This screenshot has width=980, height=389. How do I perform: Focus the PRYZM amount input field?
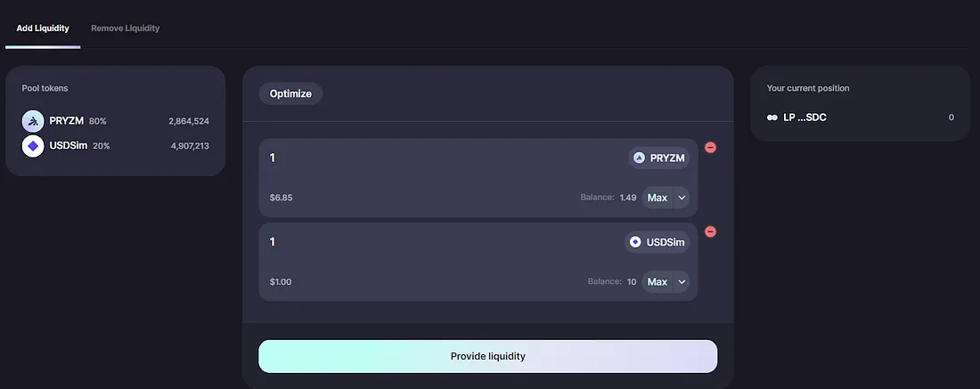[428, 158]
